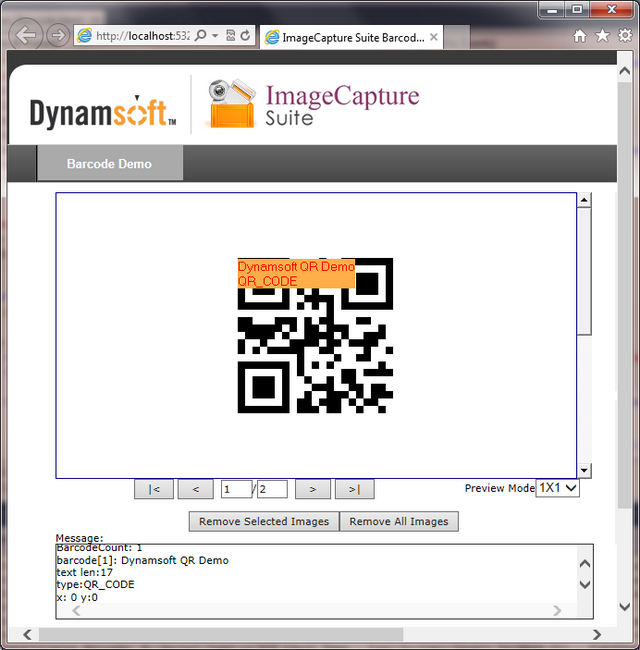Open the Barcode Demo tab
Image resolution: width=640 pixels, height=650 pixels.
(x=109, y=163)
